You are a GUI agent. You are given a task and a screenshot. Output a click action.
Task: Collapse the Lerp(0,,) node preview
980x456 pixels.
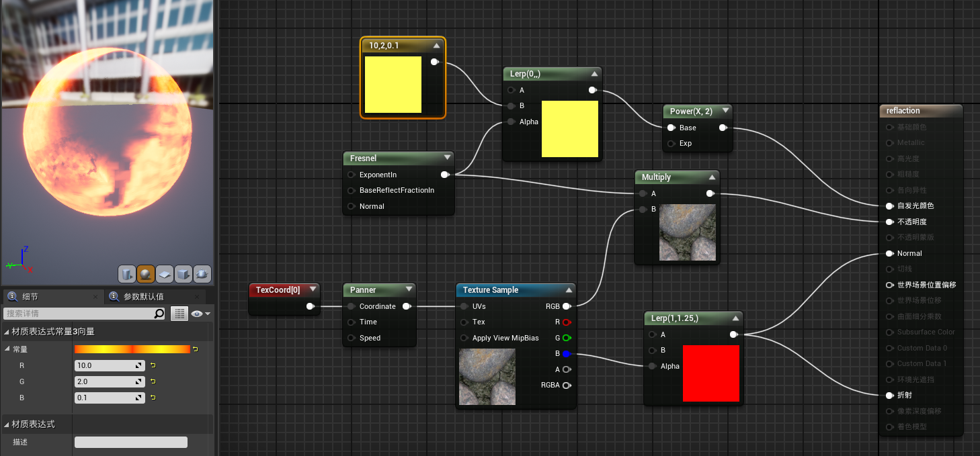click(x=594, y=74)
